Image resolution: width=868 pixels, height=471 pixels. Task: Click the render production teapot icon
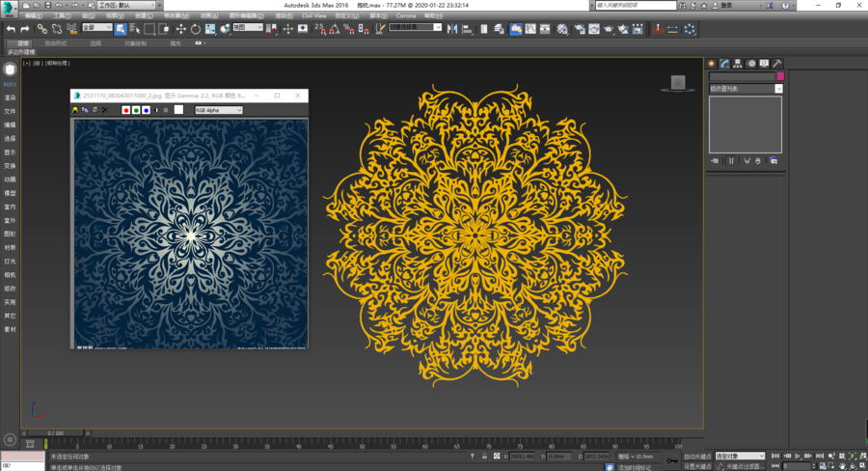tap(609, 29)
